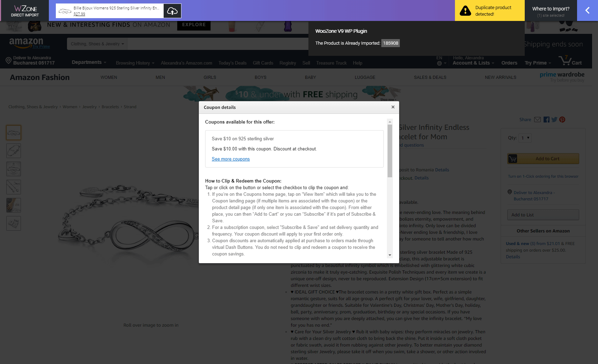Select first bracelet thumbnail image
This screenshot has height=364, width=598.
[x=14, y=133]
